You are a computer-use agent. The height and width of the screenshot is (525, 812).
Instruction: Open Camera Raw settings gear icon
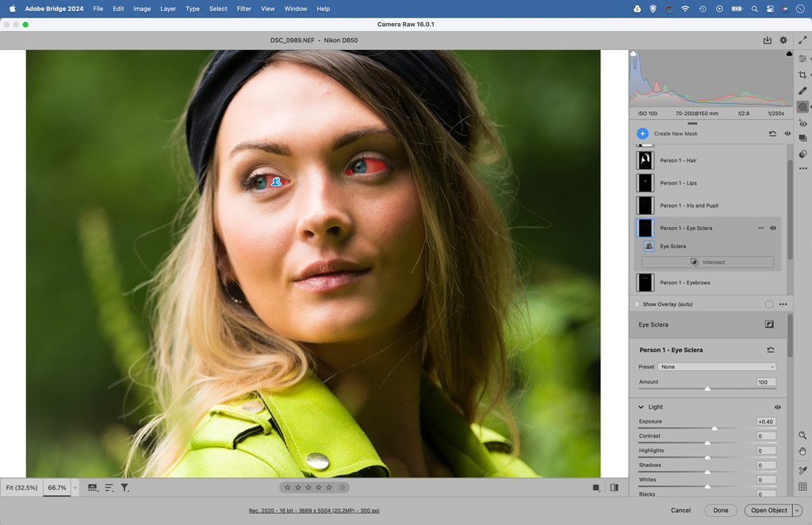coord(782,38)
